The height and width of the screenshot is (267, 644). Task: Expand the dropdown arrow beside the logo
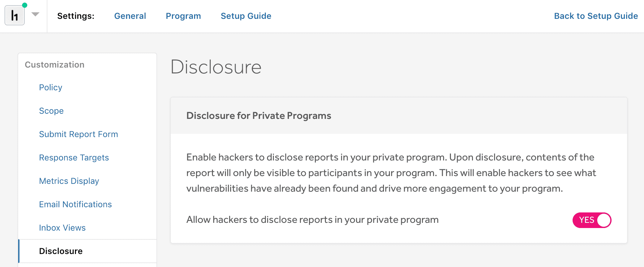pyautogui.click(x=35, y=14)
